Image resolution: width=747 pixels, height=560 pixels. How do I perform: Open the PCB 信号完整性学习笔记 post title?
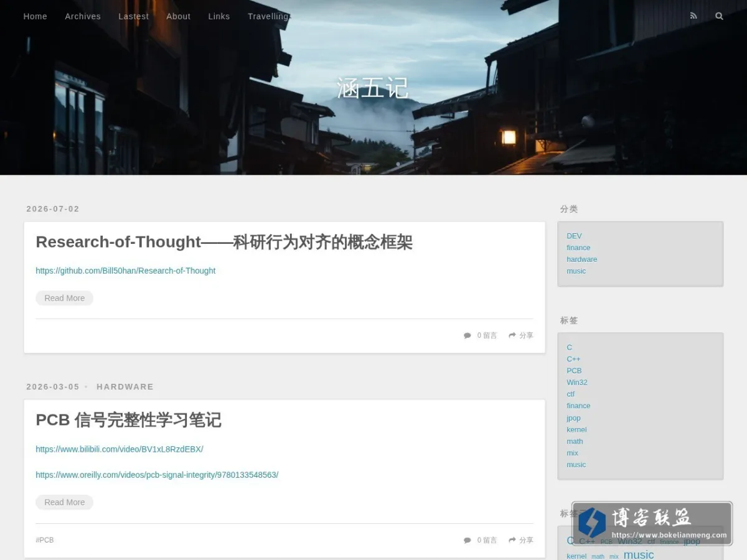(x=128, y=420)
